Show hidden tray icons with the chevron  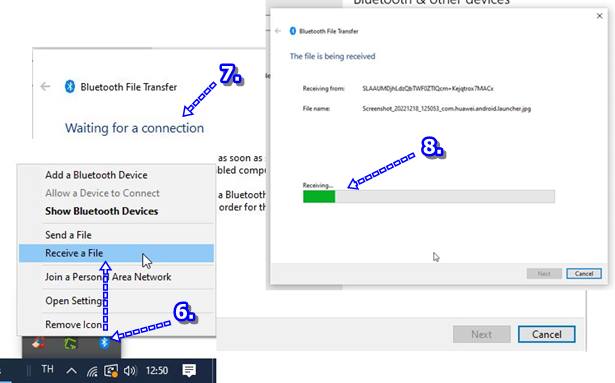(x=71, y=370)
